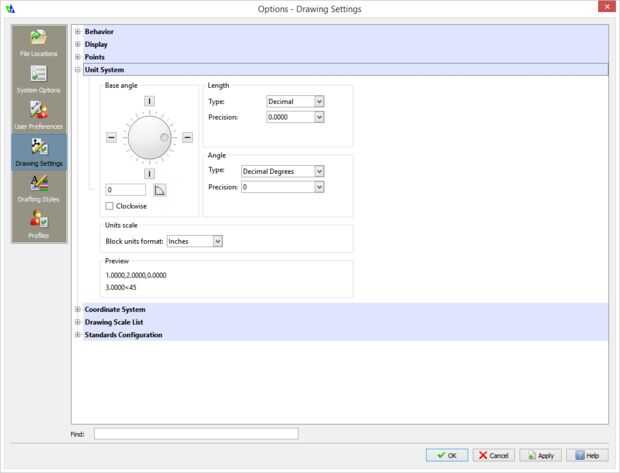Open the Angle Precision dropdown
The image size is (620, 473).
(x=283, y=187)
